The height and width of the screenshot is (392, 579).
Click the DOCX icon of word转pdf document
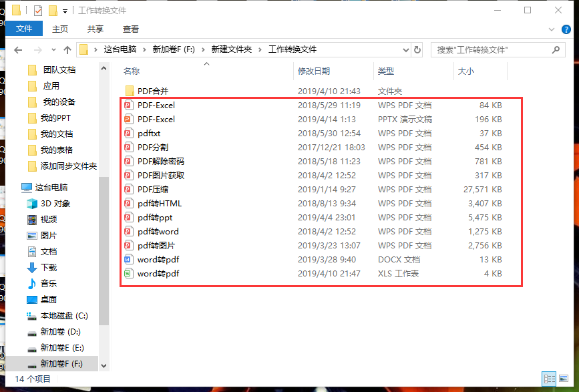pyautogui.click(x=129, y=260)
